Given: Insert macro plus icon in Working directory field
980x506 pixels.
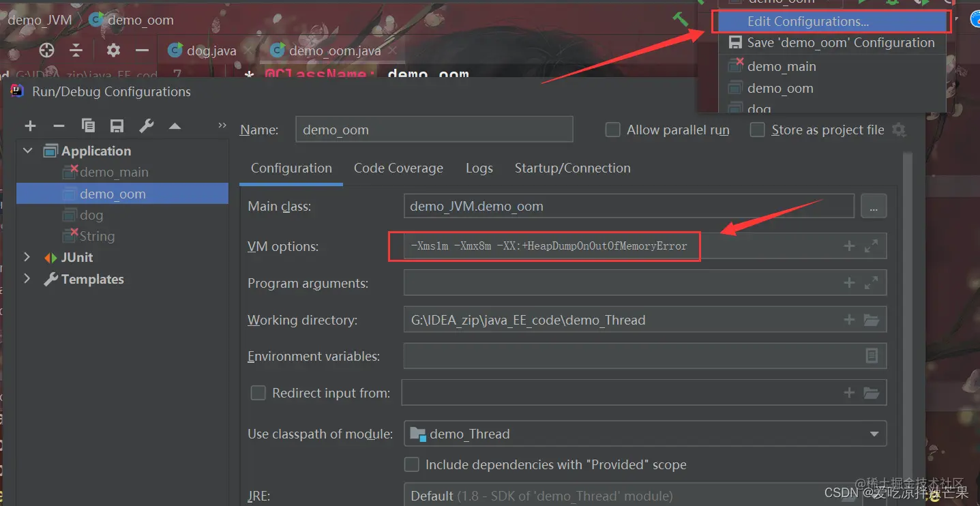Looking at the screenshot, I should point(849,319).
